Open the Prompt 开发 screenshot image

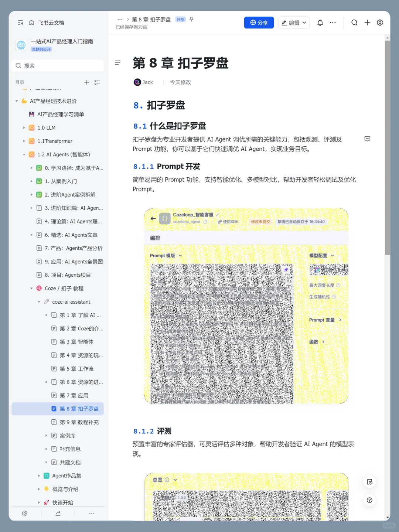(246, 306)
